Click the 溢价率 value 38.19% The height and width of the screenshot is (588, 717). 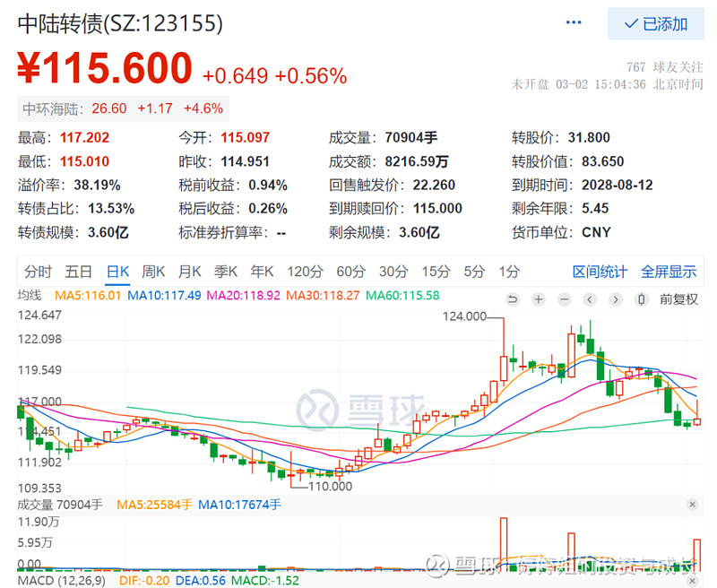[98, 186]
